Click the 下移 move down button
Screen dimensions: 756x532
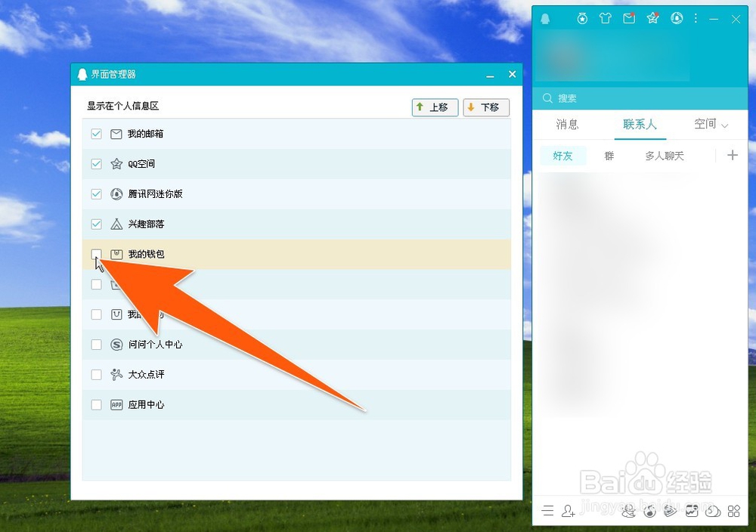pyautogui.click(x=486, y=107)
